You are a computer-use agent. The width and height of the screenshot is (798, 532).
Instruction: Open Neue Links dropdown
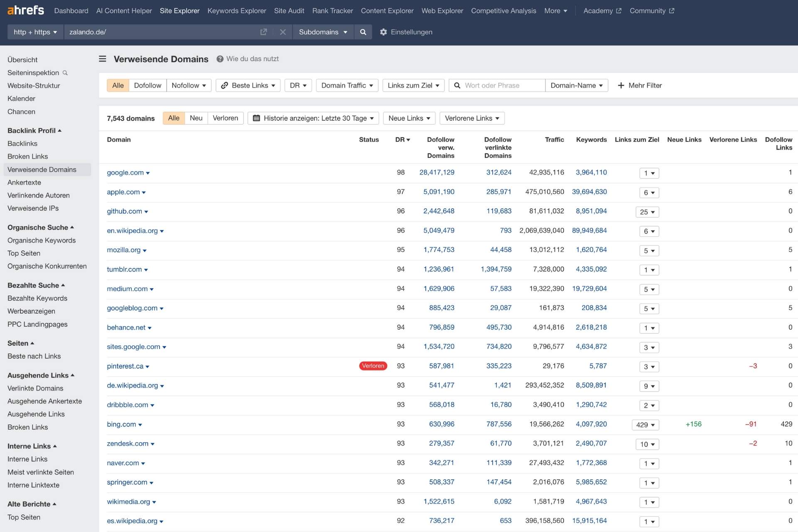click(x=409, y=118)
